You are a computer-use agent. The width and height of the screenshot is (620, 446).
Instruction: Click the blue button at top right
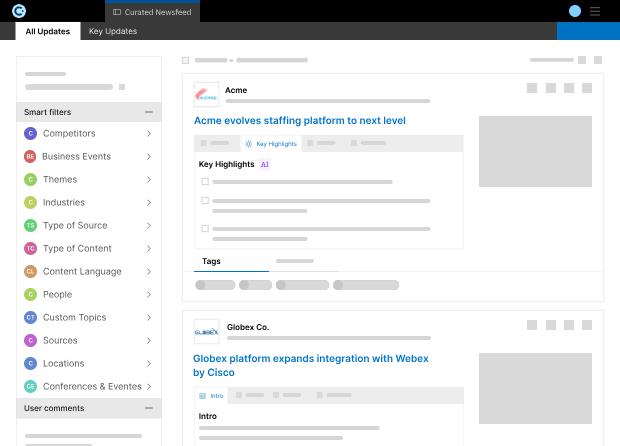coord(588,31)
